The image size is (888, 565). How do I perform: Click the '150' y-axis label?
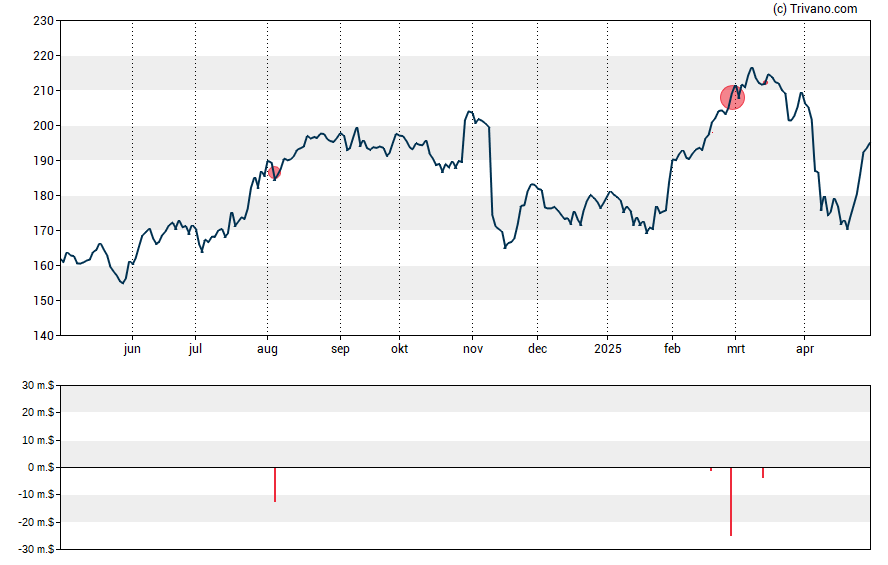44,301
